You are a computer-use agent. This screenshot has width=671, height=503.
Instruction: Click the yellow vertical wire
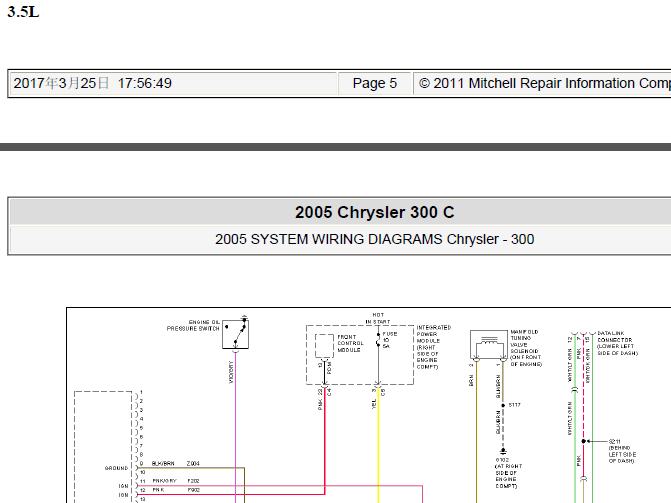[x=378, y=445]
